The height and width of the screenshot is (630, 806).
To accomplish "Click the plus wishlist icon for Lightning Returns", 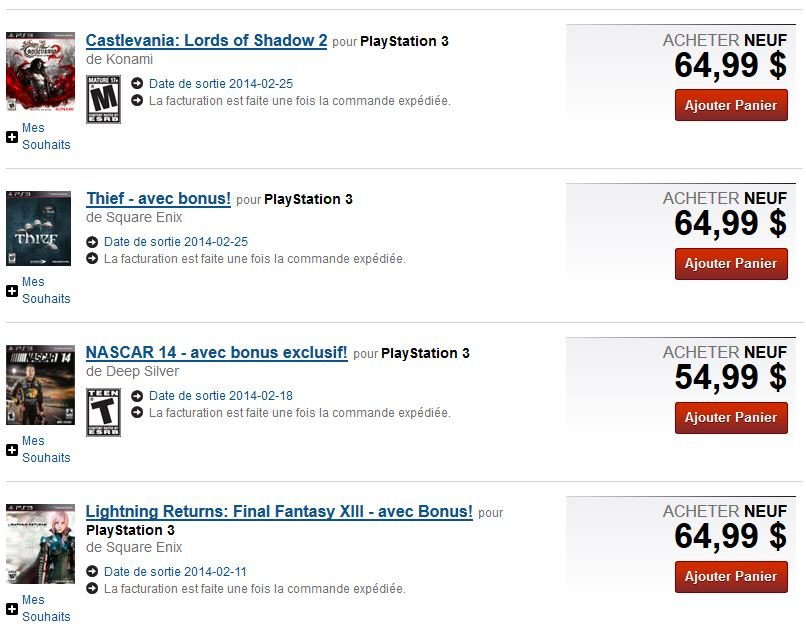I will point(12,609).
